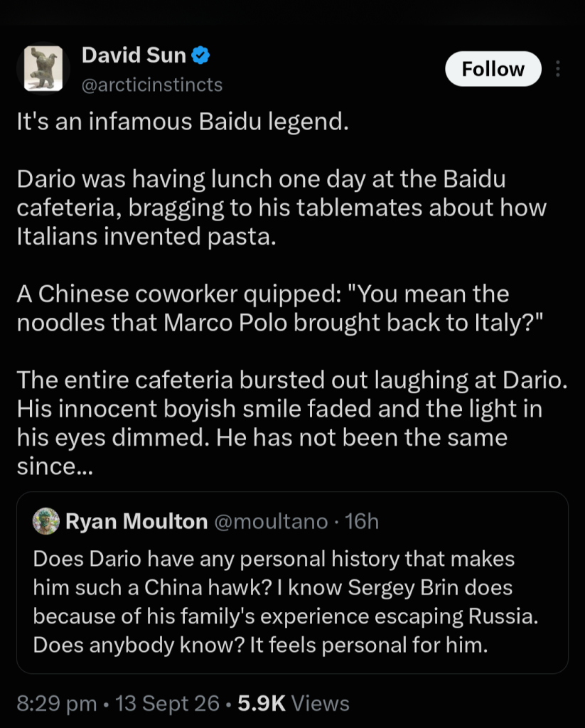Open the David Sun display name

click(134, 55)
